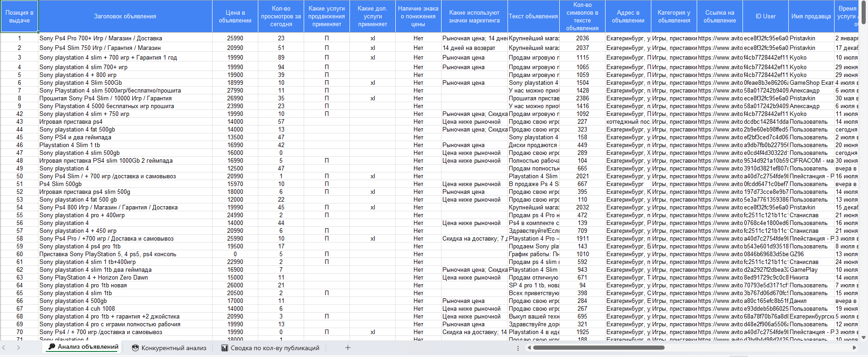Open the Сводка по кол-ву публикаций tab
The width and height of the screenshot is (868, 357).
click(270, 348)
